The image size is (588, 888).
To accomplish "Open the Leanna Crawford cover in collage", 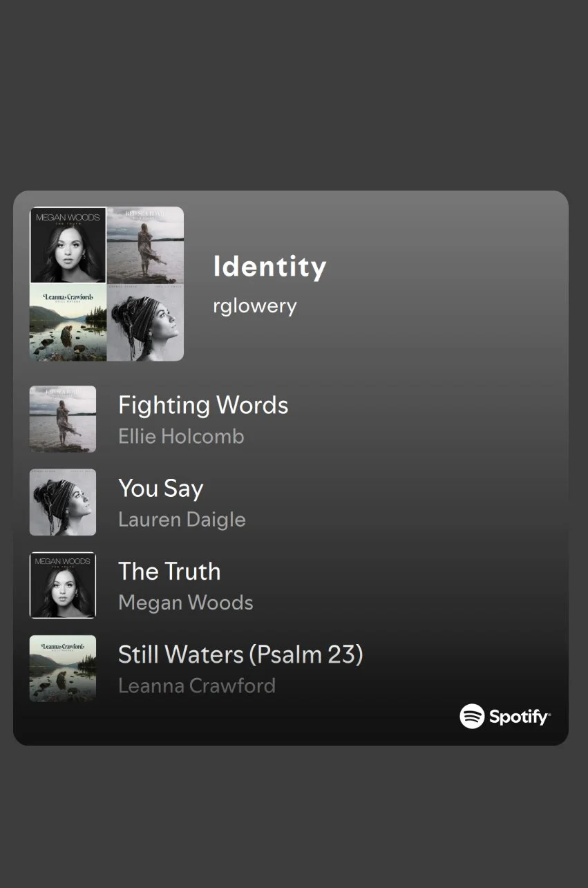I will pos(68,322).
